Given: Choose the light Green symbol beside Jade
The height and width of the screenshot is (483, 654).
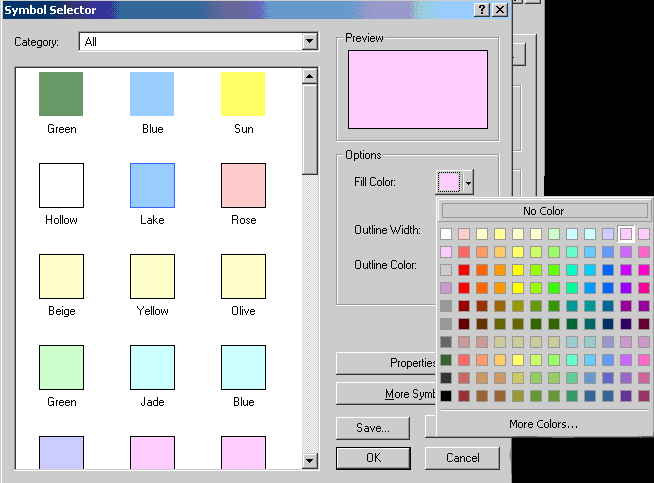Looking at the screenshot, I should pos(61,367).
